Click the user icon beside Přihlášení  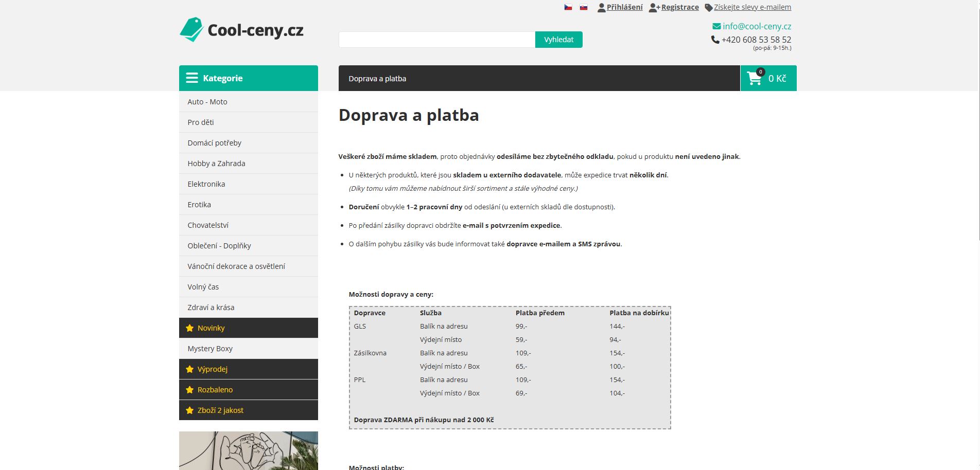coord(601,8)
